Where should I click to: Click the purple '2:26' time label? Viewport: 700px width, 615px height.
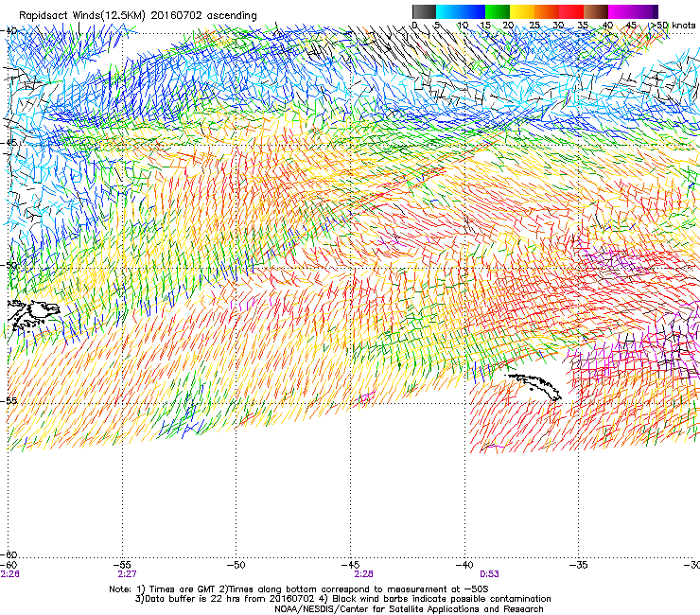coord(9,574)
